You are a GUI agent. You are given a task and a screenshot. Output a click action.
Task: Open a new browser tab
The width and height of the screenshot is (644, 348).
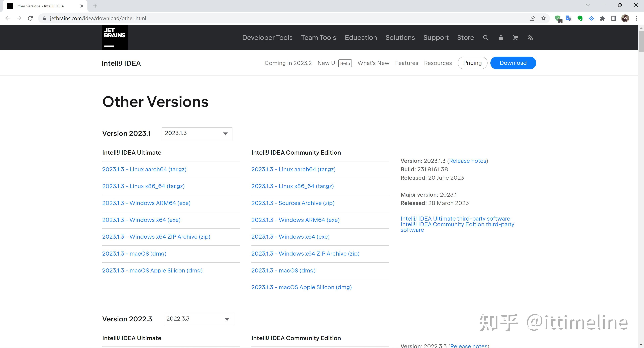coord(95,6)
